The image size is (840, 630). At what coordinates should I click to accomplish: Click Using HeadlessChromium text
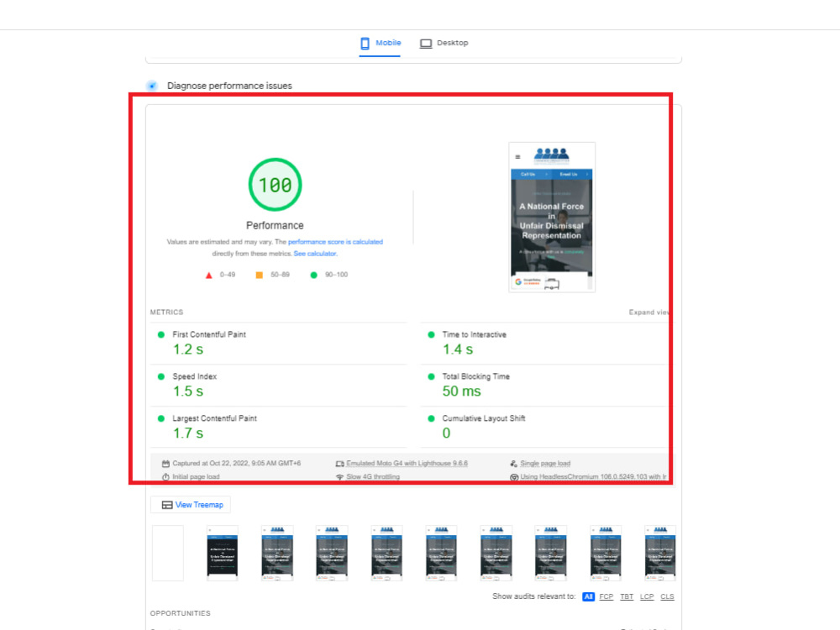point(594,477)
